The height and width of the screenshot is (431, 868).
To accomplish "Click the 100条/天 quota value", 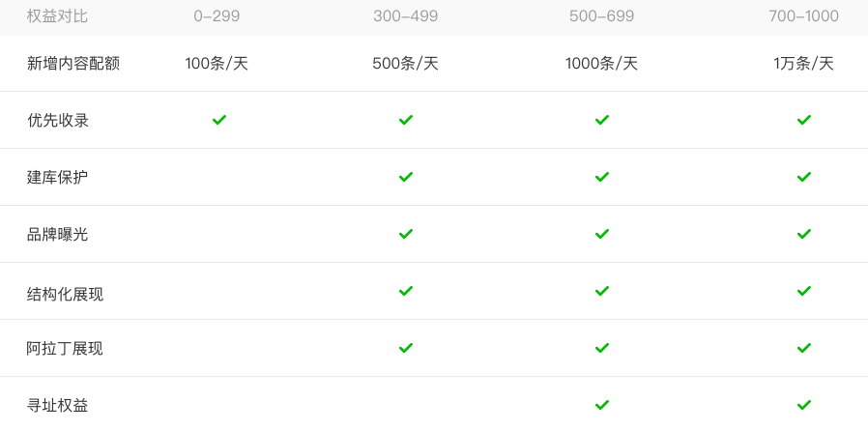I will tap(217, 64).
